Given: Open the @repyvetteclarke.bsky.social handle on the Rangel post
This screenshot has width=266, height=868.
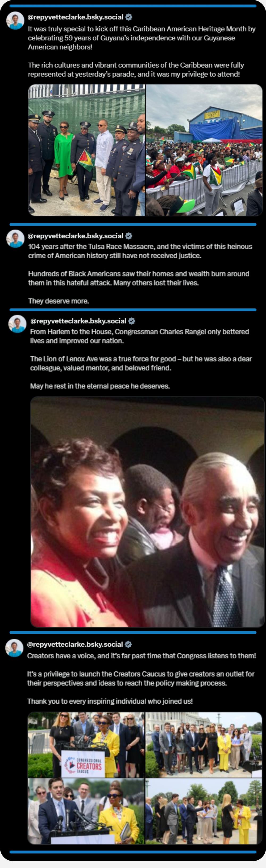Looking at the screenshot, I should (x=78, y=321).
